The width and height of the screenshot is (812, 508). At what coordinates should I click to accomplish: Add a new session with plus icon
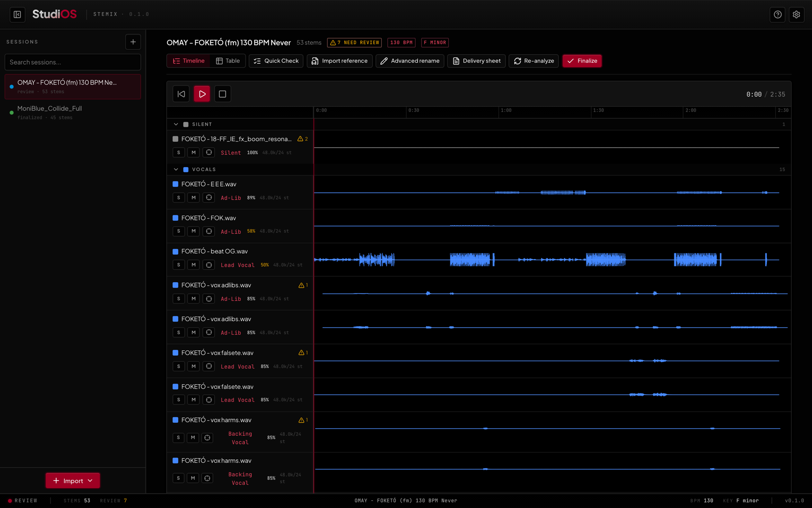point(133,42)
